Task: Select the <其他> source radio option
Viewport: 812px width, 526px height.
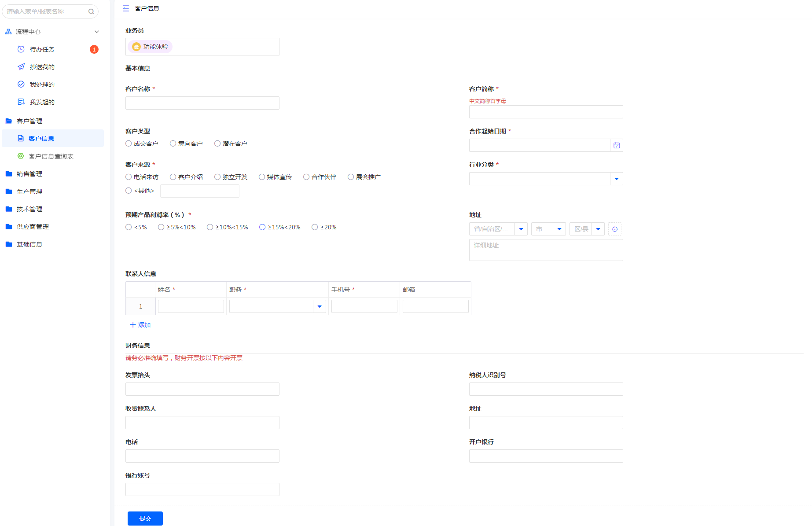Action: pos(129,191)
